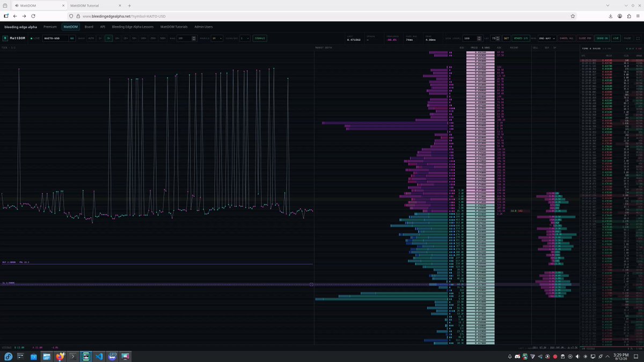Screen dimensions: 644x362
Task: Select the MattDOM nav item
Action: pyautogui.click(x=70, y=26)
